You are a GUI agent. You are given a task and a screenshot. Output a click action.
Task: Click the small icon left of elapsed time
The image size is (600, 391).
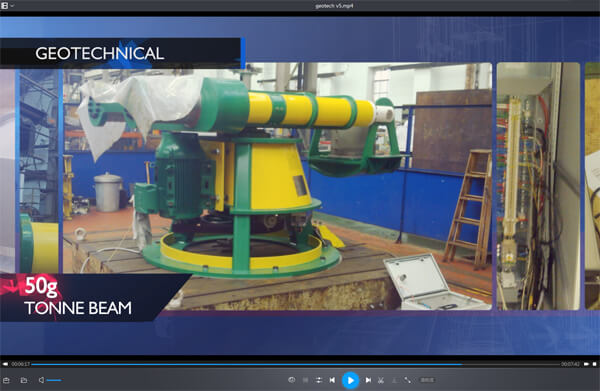click(5, 364)
